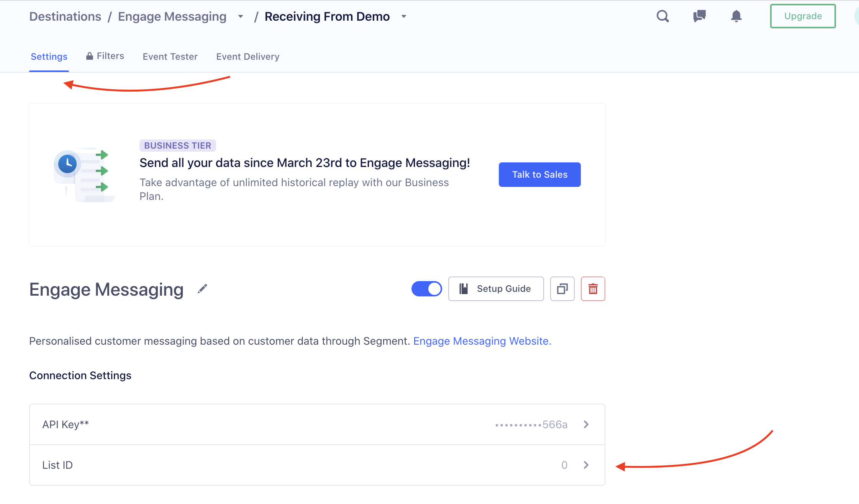
Task: Click the List ID label
Action: 57,465
